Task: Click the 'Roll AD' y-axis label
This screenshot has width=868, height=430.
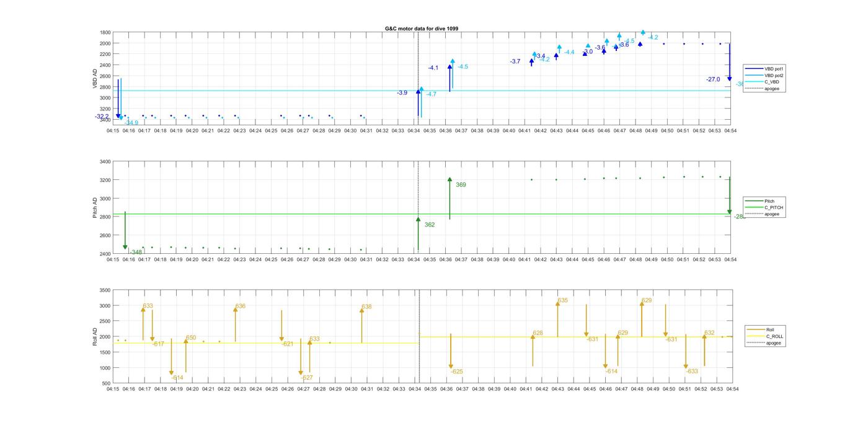Action: coord(95,336)
